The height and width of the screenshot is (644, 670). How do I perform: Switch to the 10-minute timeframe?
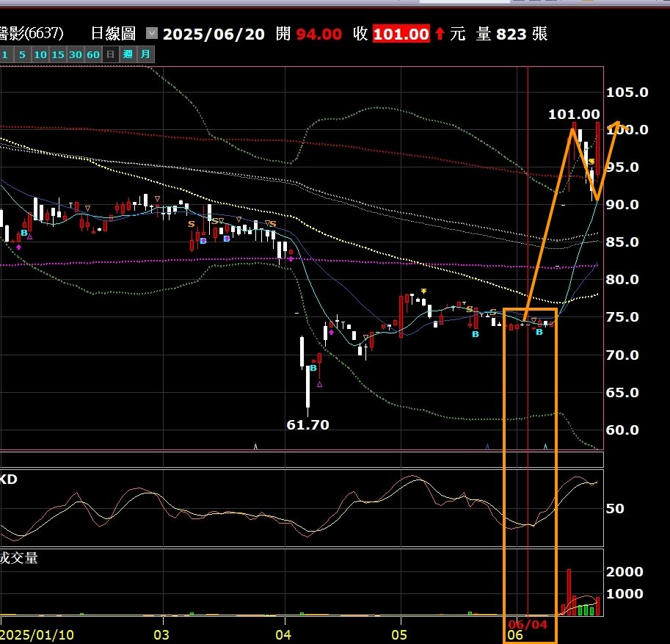click(x=40, y=55)
